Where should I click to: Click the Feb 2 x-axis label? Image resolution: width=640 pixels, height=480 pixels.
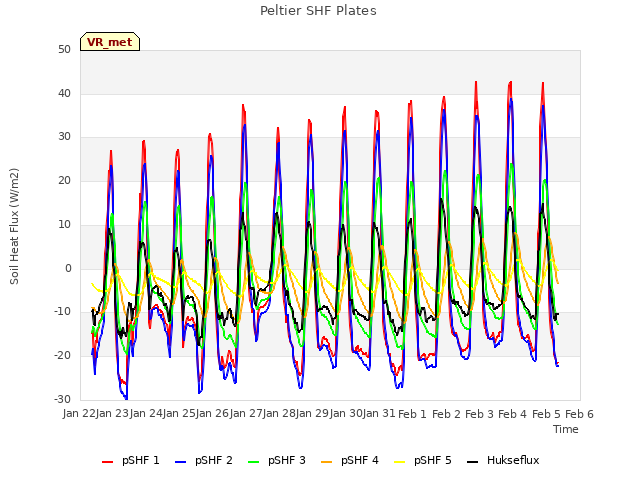[446, 414]
